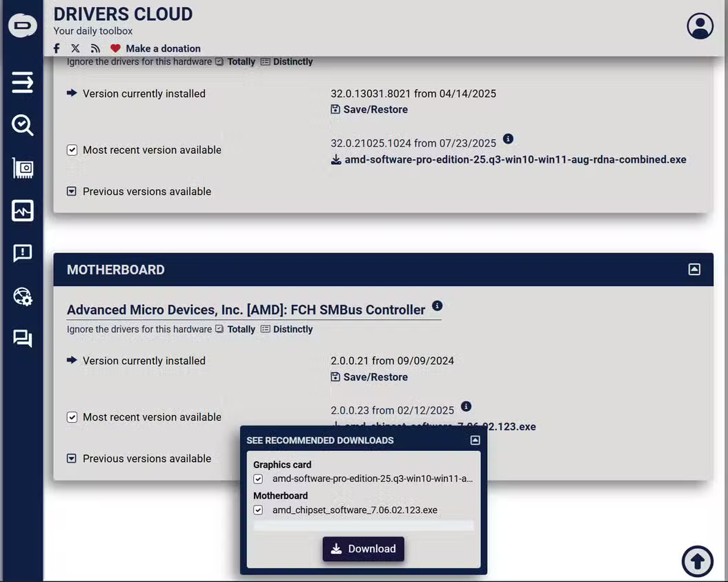
Task: Click the scroll-to-top arrow at bottom right
Action: pyautogui.click(x=697, y=561)
